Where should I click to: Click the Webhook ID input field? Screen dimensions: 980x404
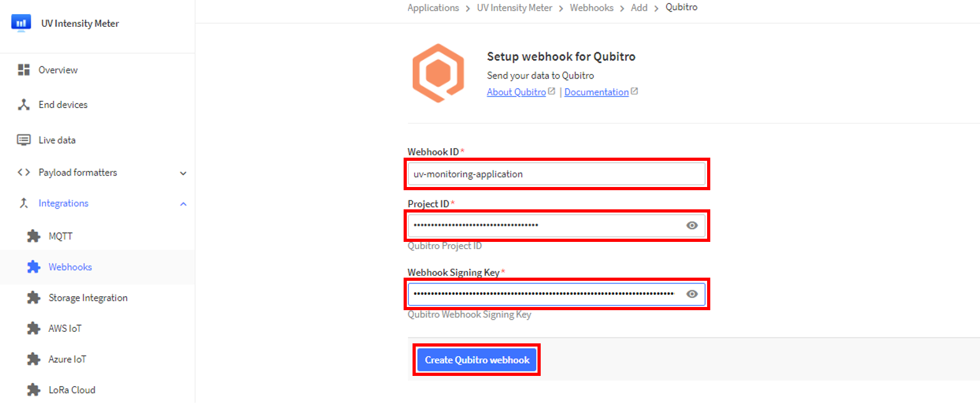tap(557, 174)
